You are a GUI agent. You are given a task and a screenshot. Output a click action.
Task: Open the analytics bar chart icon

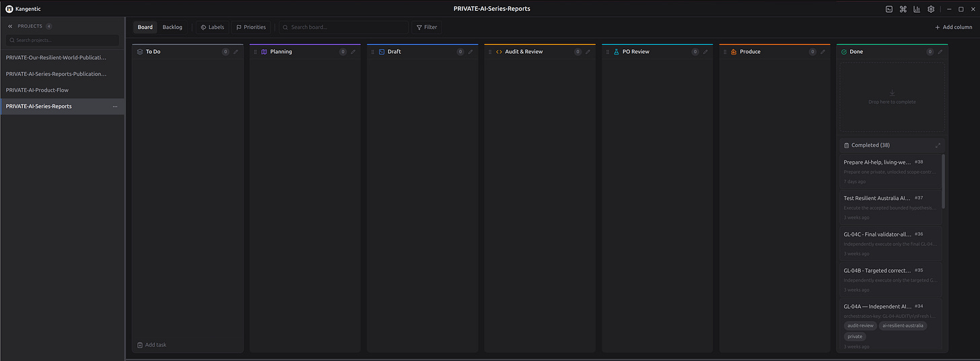917,9
